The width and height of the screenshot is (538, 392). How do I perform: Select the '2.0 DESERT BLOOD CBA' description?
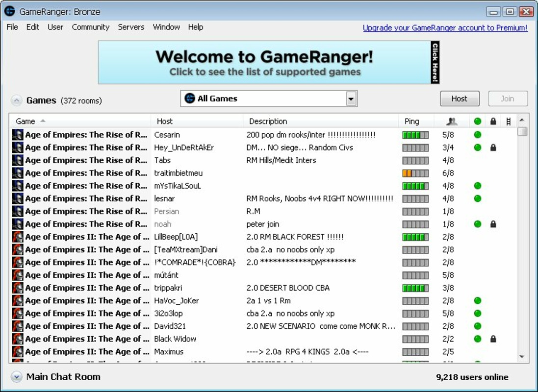pos(288,288)
